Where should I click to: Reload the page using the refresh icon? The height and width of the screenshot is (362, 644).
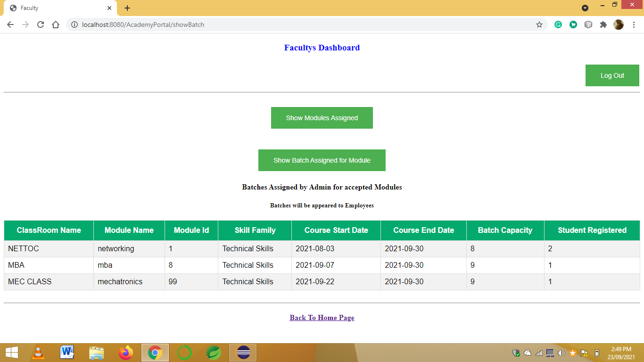tap(40, 24)
